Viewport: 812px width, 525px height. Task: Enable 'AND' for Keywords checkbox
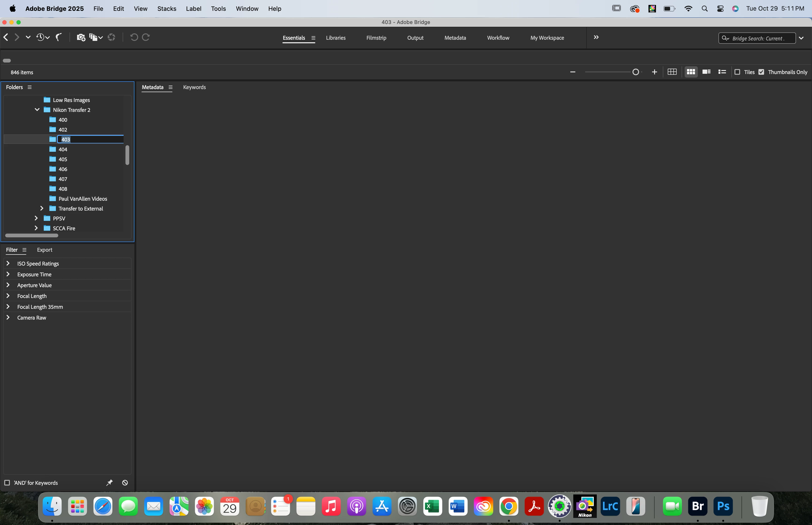(7, 483)
